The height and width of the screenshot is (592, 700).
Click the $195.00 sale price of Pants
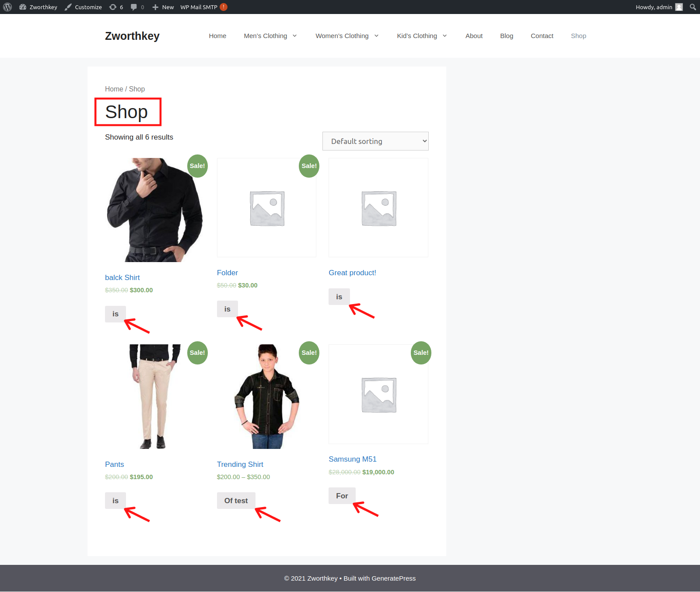[x=141, y=477]
